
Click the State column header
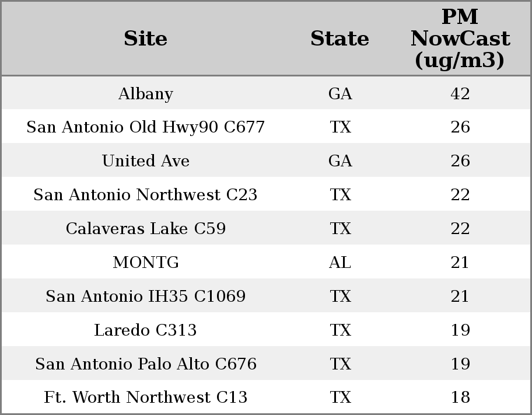pyautogui.click(x=339, y=39)
